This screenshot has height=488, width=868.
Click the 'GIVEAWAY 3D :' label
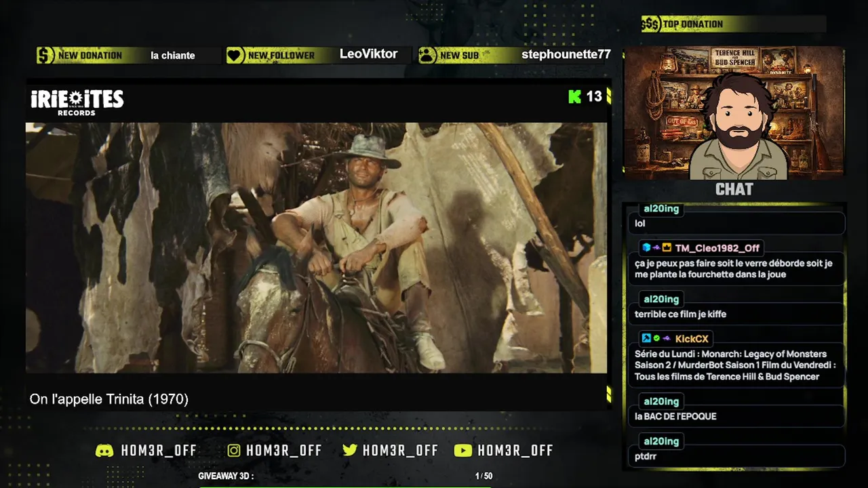226,476
